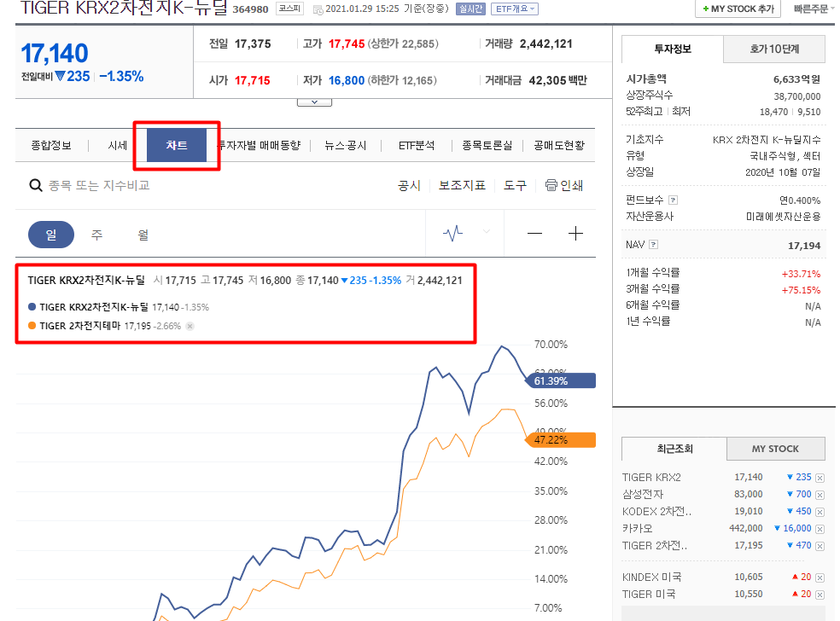Open KINDEX 미국 in recent list
This screenshot has height=621, width=840.
(652, 577)
